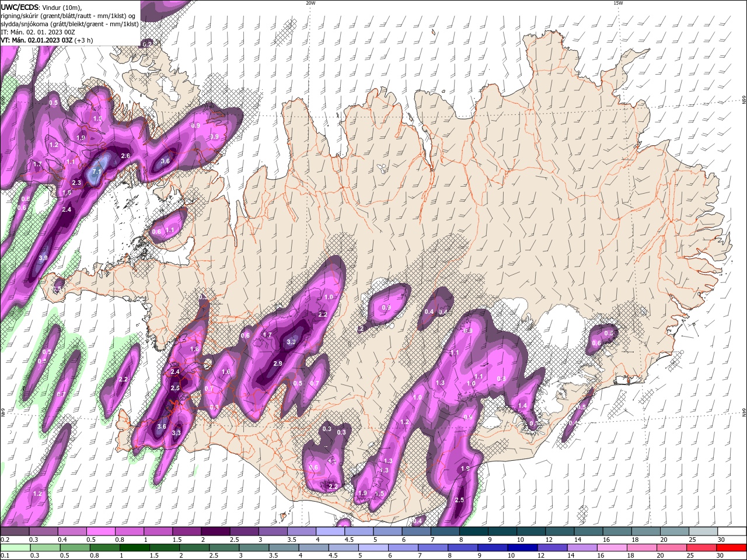Click the 2.5 precipitation value on the map
Screen dimensions: 747x560
[459, 500]
